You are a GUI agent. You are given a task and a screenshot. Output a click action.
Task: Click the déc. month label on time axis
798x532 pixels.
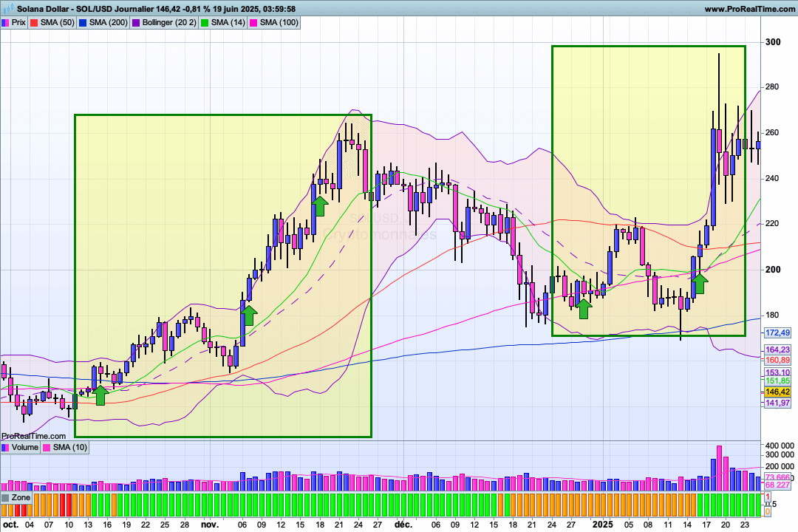tap(403, 525)
